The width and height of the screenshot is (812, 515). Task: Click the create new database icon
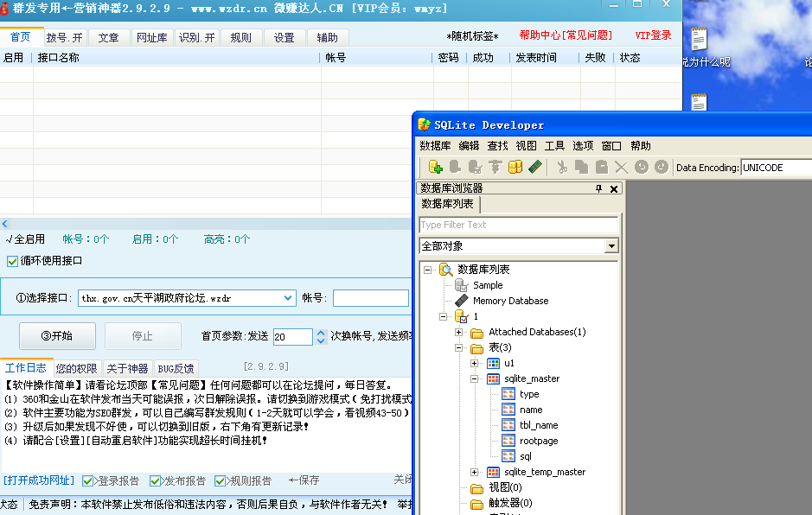click(x=437, y=168)
